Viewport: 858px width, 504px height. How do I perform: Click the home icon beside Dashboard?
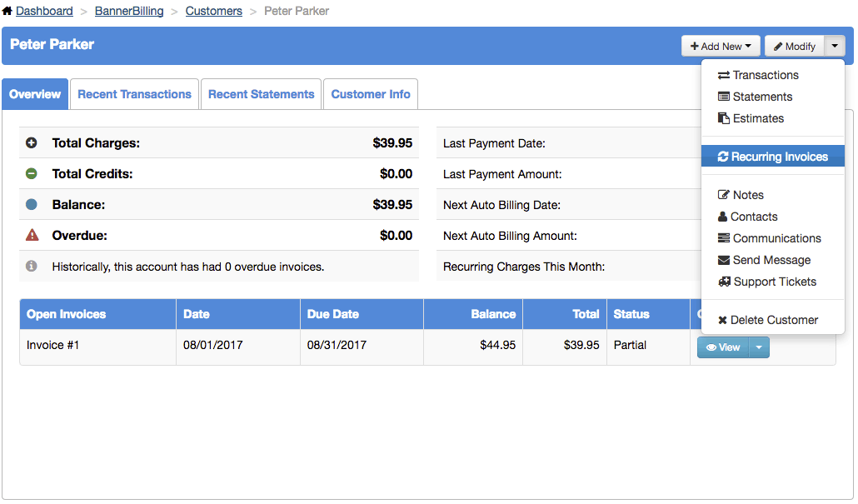[x=7, y=11]
